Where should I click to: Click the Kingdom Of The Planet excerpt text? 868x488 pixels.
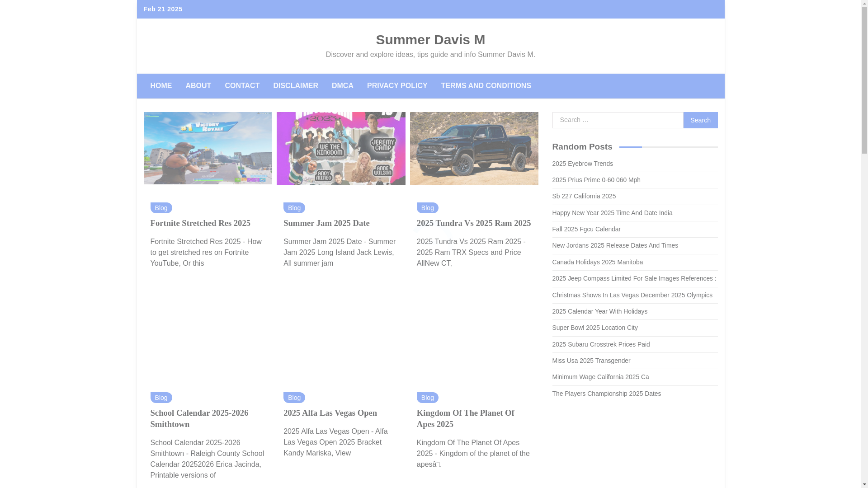tap(473, 454)
